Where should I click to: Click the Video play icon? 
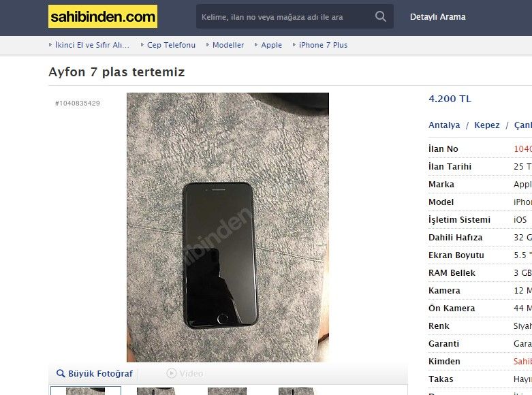(172, 373)
